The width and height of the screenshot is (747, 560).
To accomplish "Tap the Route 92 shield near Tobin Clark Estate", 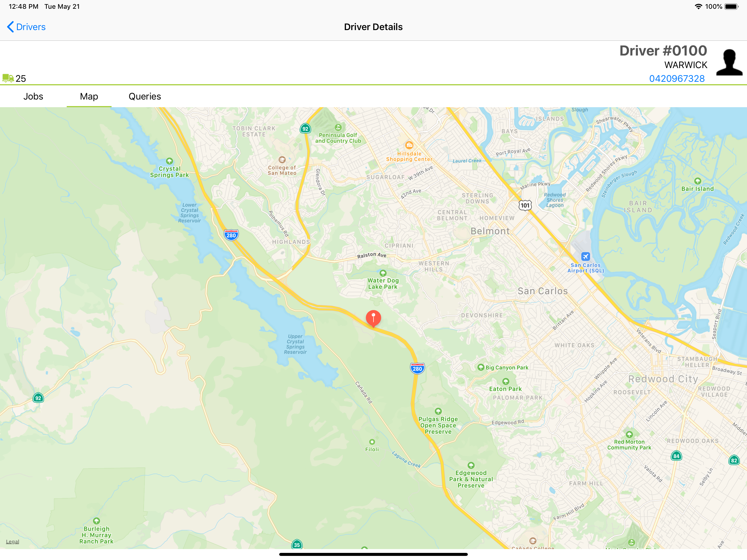I will click(x=305, y=129).
